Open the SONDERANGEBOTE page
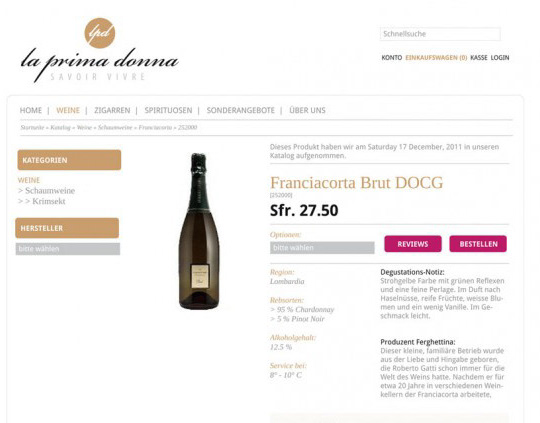Screen dimensions: 540x423 pos(240,110)
